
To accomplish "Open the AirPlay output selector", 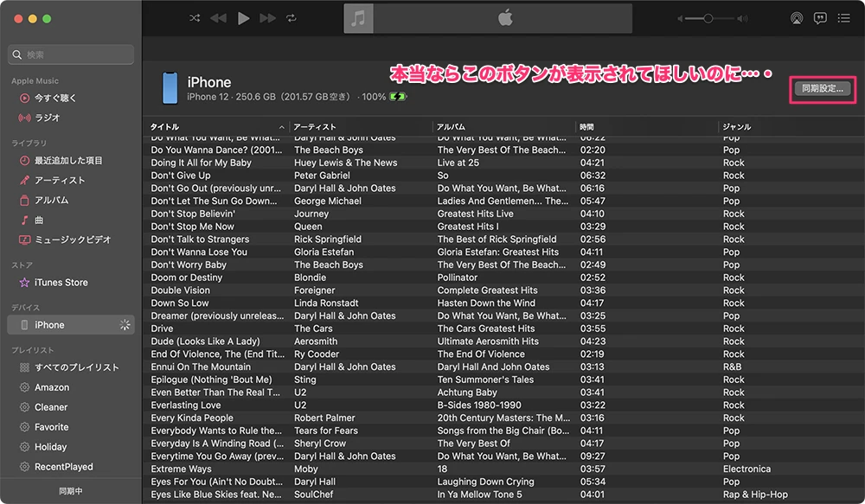I will coord(797,18).
